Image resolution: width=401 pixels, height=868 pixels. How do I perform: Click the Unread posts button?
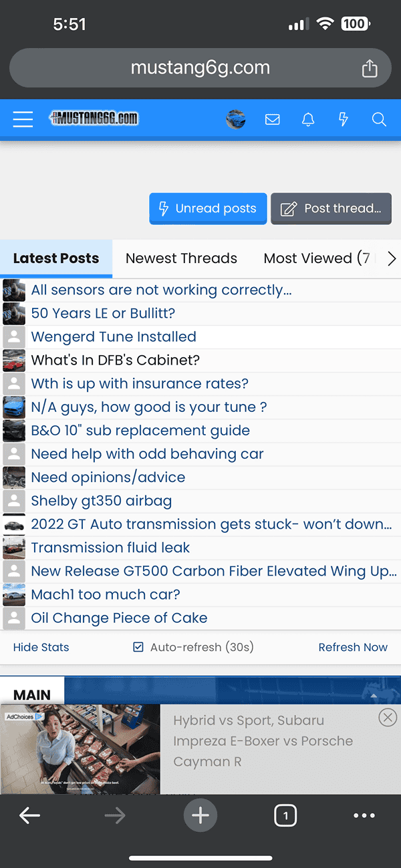point(208,208)
